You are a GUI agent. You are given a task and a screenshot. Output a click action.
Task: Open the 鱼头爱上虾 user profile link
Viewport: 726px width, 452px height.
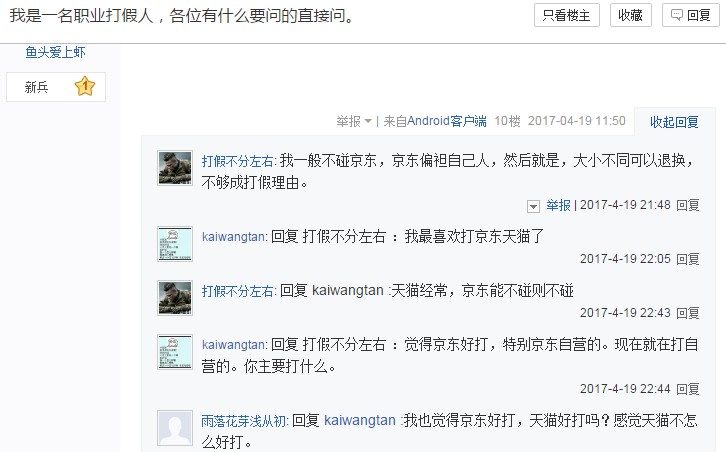[56, 52]
